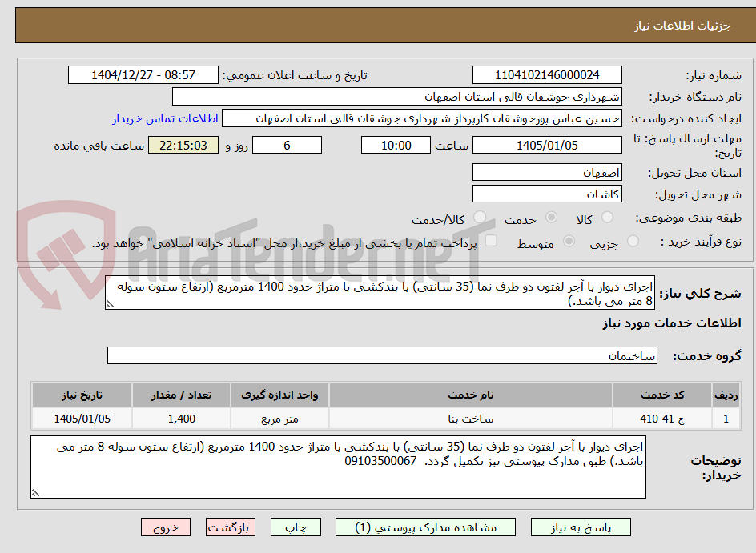Click the گروه خدمت field ساختمان
The image size is (756, 553).
pos(382,355)
